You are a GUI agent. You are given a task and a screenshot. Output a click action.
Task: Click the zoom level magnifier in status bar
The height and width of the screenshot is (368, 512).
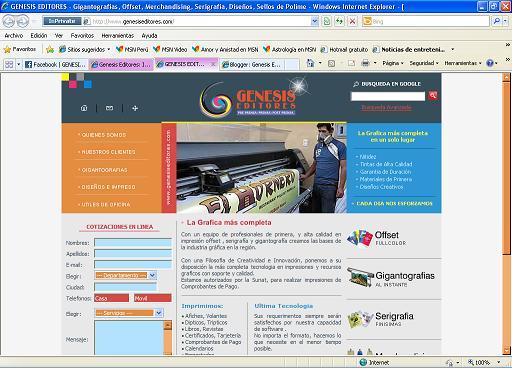[471, 362]
